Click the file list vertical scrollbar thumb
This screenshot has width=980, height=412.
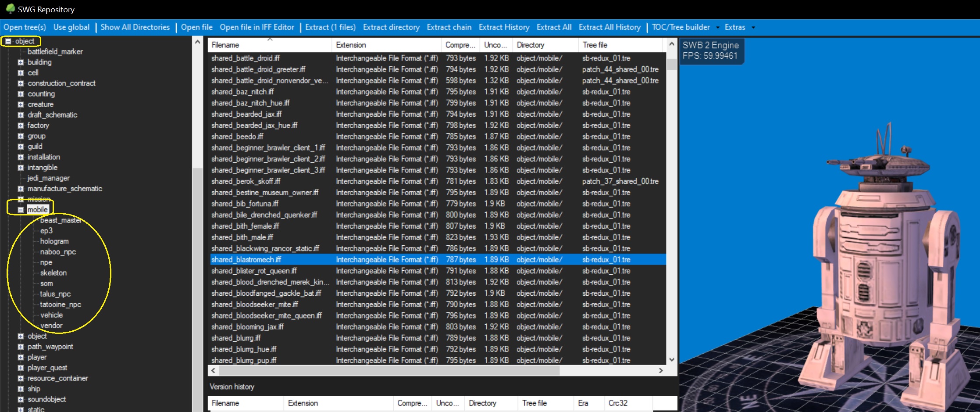pyautogui.click(x=671, y=64)
